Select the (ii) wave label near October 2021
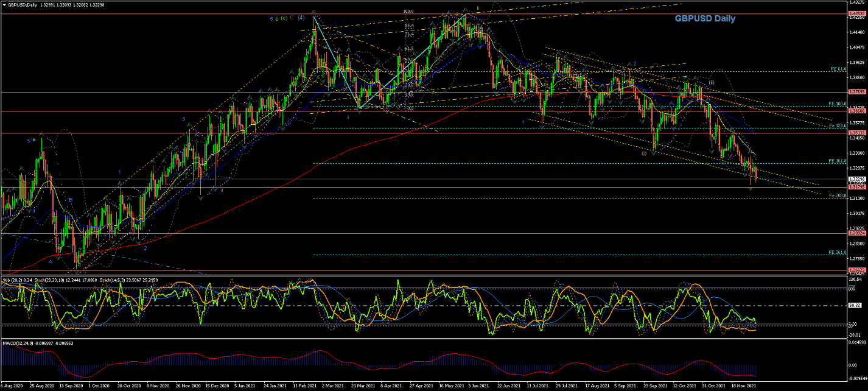 click(x=711, y=82)
